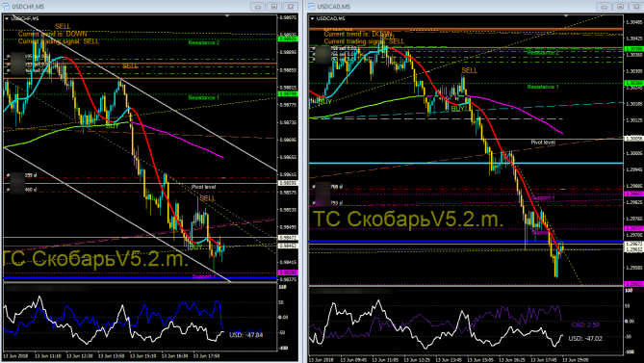The height and width of the screenshot is (363, 644).
Task: Click the Resistance 1 label on USDCAD chart
Action: (x=543, y=87)
